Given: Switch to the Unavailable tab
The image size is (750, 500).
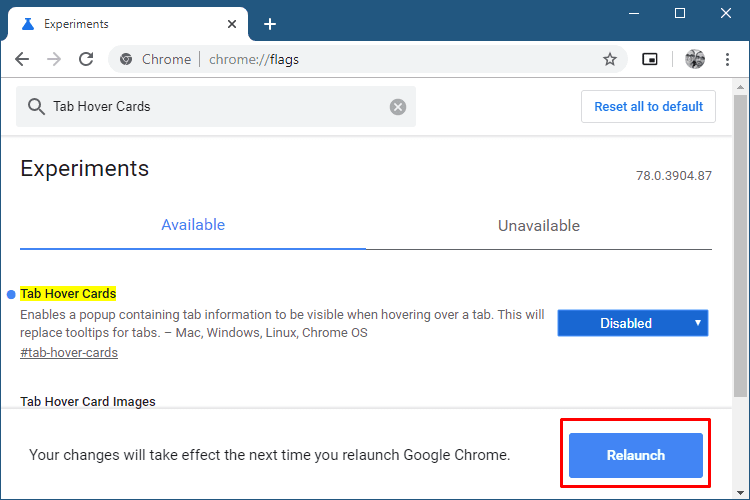Looking at the screenshot, I should pyautogui.click(x=539, y=226).
